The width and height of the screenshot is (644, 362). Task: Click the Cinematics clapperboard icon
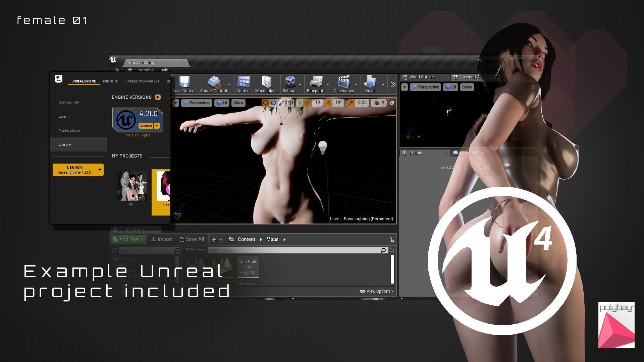click(x=343, y=82)
